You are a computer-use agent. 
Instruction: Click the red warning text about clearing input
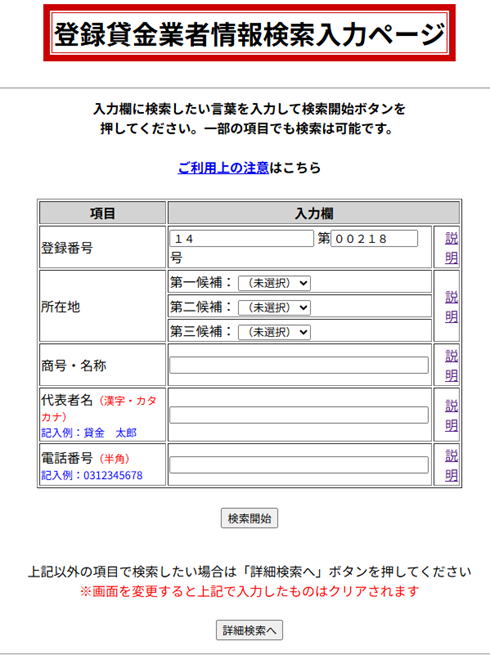249,591
